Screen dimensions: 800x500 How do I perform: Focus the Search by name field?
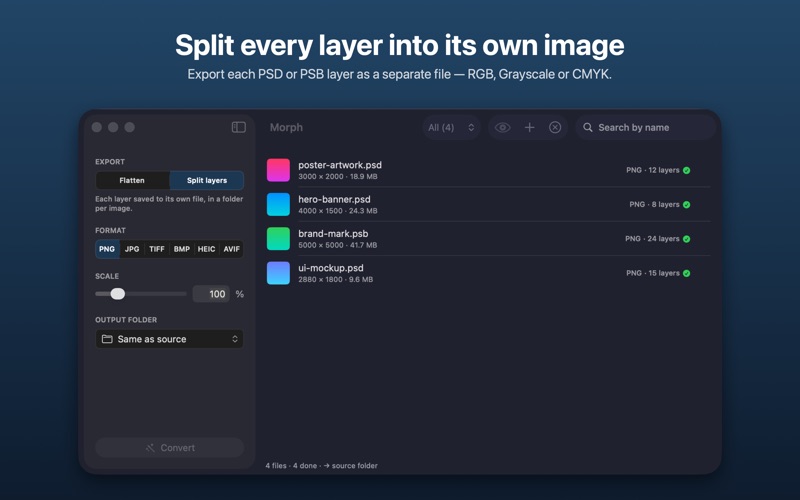[x=646, y=128]
